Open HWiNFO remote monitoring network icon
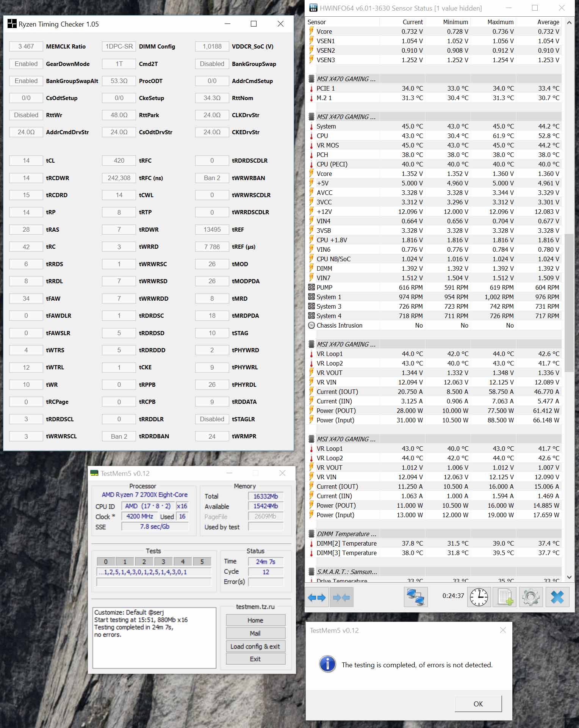 pos(416,598)
